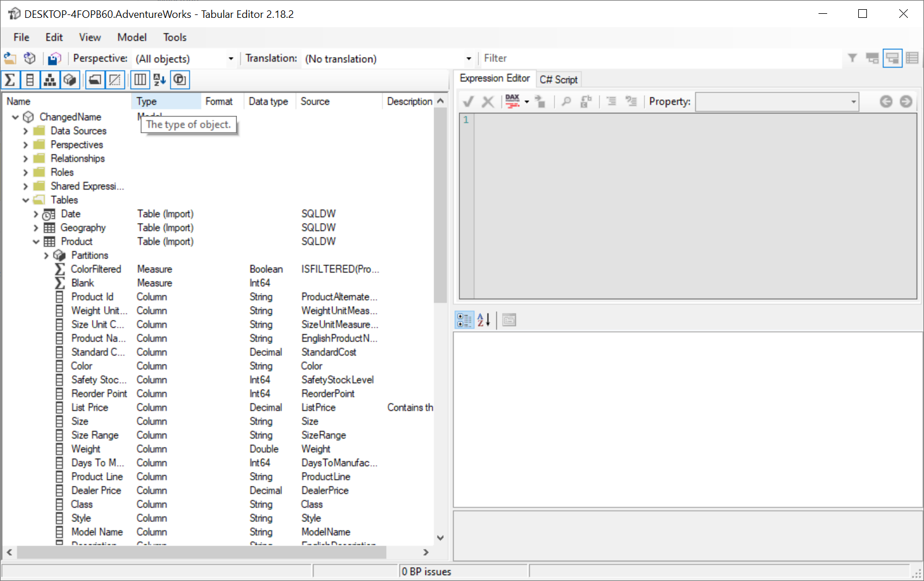
Task: Accept the expression with the checkmark
Action: point(468,101)
